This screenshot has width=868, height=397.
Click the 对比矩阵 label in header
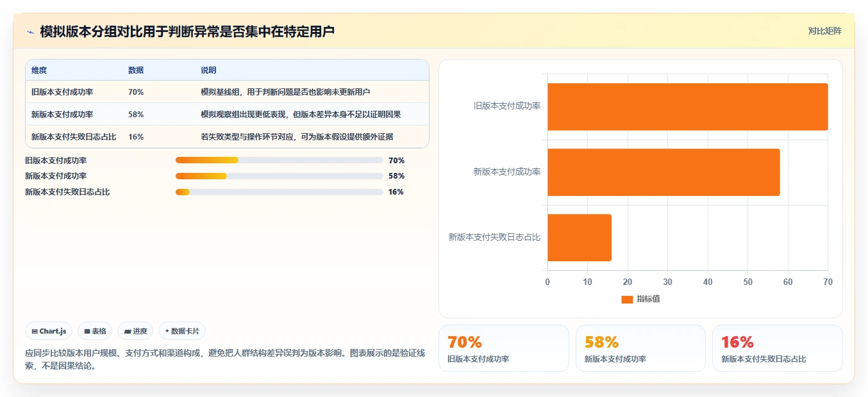pos(825,31)
